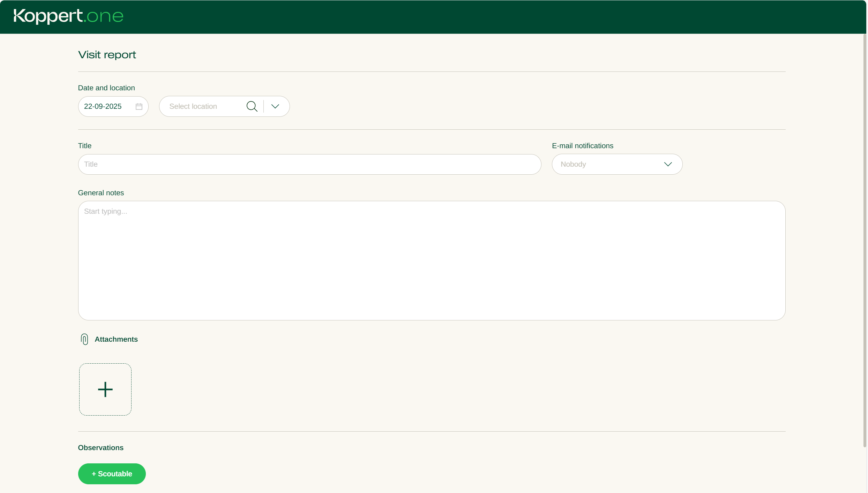Screen dimensions: 868x493
Task: Click the Observations heading
Action: (101, 448)
